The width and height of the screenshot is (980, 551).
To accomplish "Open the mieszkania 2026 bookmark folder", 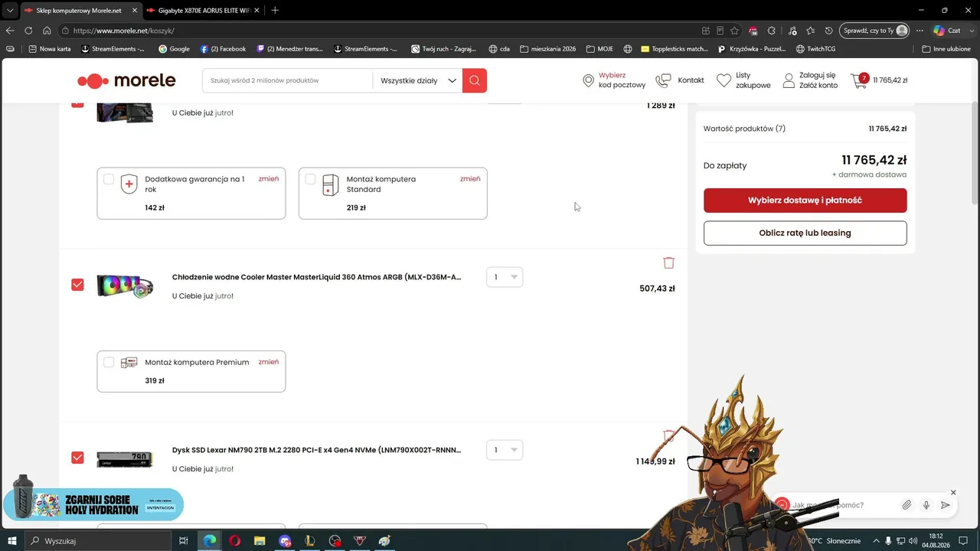I will pyautogui.click(x=547, y=49).
